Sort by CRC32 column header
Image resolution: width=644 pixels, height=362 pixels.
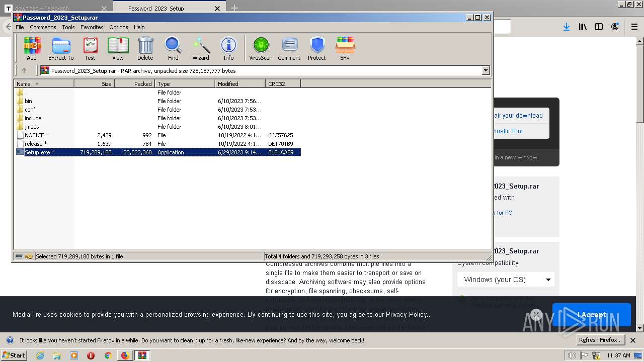[x=283, y=84]
